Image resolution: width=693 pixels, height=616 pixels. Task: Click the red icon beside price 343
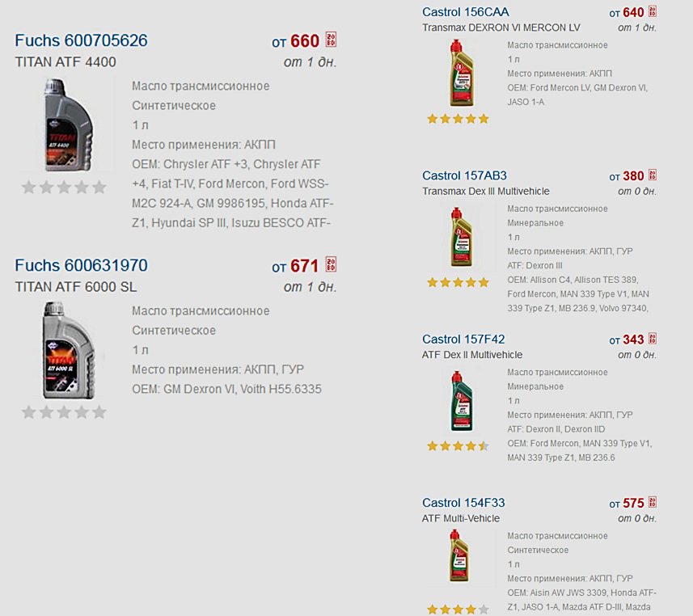click(653, 338)
